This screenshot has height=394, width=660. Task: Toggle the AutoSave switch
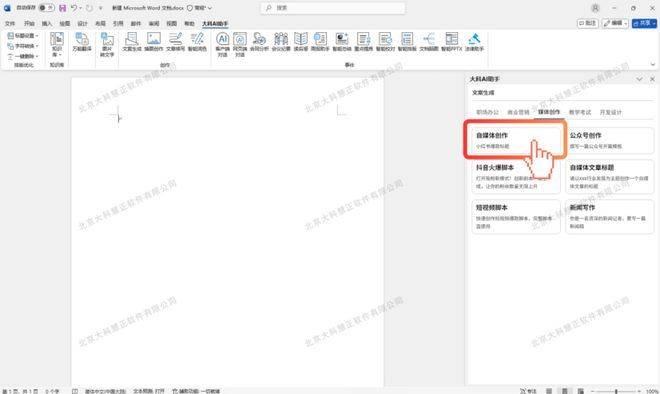click(x=46, y=8)
